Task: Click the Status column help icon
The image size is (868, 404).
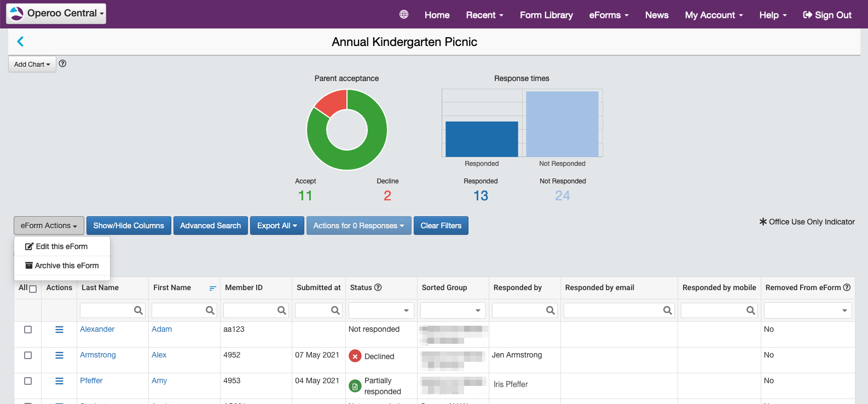Action: tap(378, 287)
